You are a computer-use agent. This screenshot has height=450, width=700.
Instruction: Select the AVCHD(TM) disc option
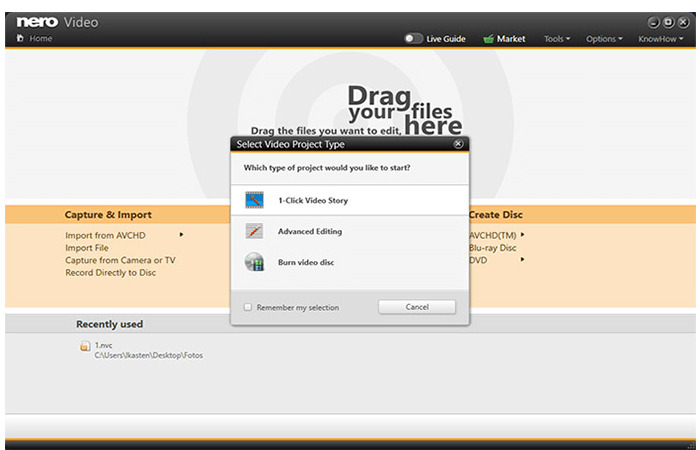coord(492,235)
